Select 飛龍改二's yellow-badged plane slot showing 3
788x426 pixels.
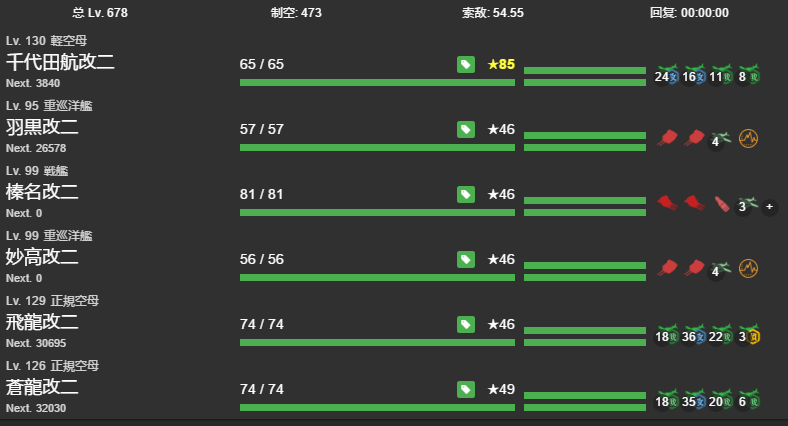[x=749, y=335]
